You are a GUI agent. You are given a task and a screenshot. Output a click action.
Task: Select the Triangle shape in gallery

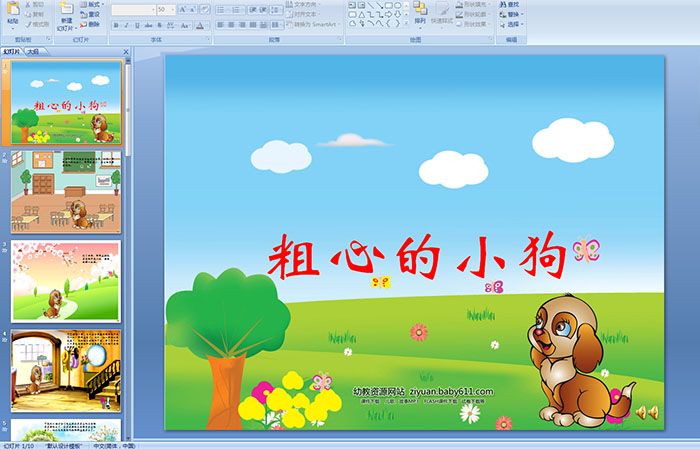[x=362, y=15]
